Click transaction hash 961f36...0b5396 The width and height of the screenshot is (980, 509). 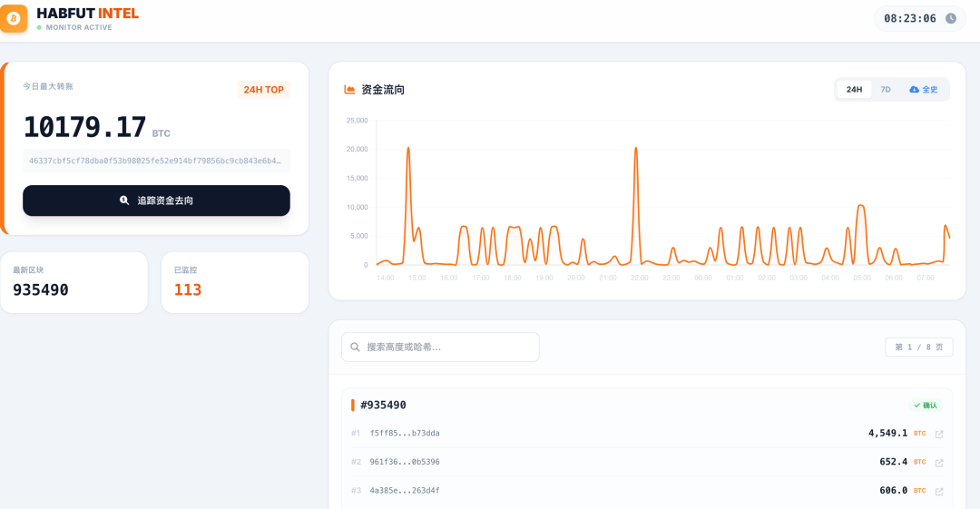[405, 462]
